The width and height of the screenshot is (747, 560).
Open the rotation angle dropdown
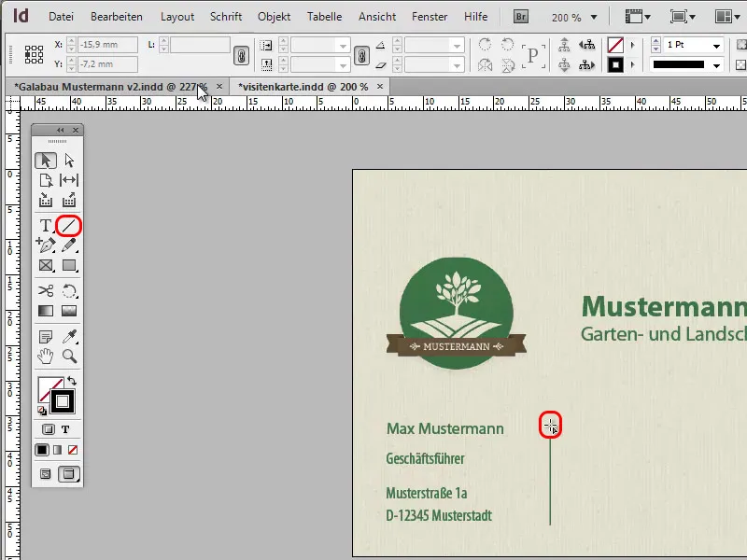pos(458,46)
